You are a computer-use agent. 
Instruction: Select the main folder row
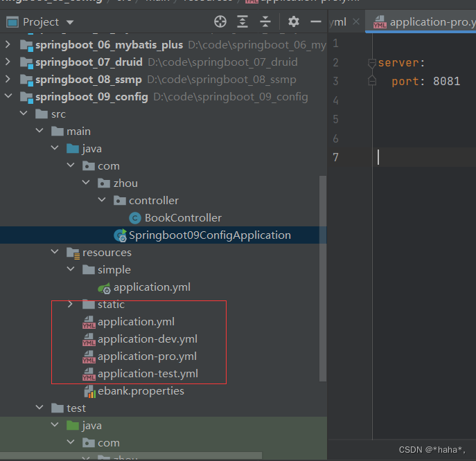[164, 131]
